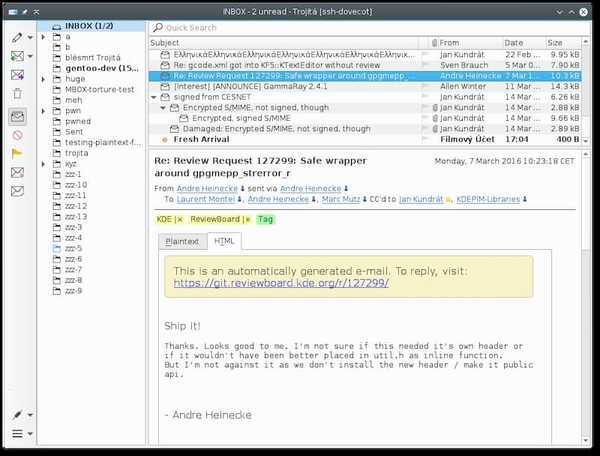Viewport: 600px width, 456px height.
Task: Click the wrench settings icon
Action: (17, 415)
